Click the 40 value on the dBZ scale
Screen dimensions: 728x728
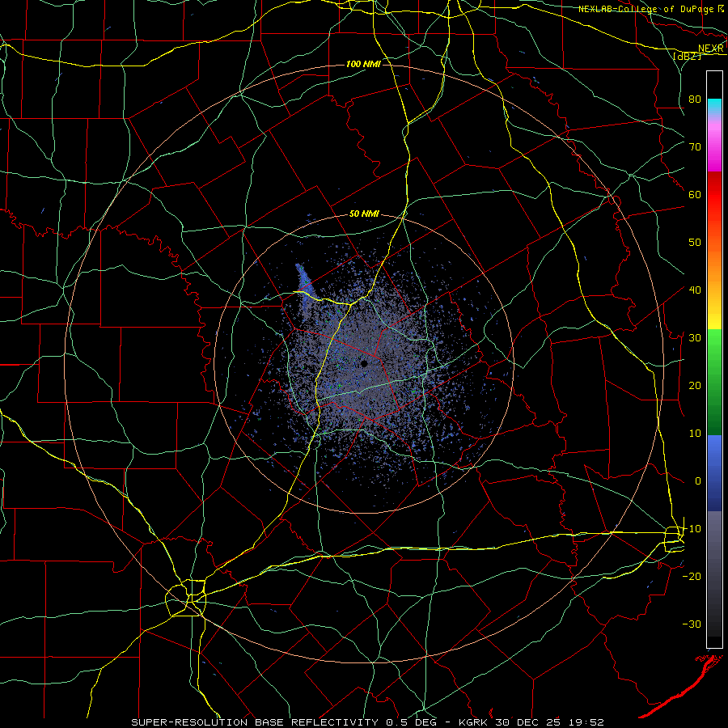click(695, 290)
